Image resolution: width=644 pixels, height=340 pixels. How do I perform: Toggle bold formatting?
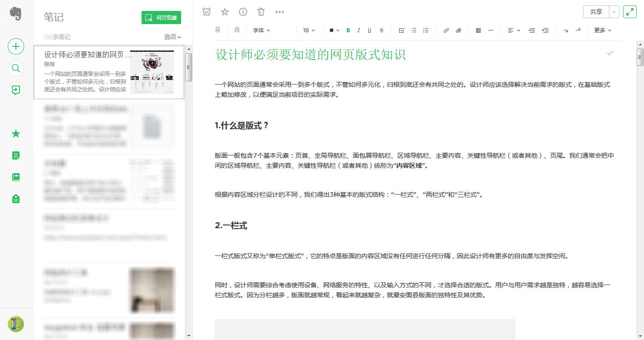tap(348, 30)
